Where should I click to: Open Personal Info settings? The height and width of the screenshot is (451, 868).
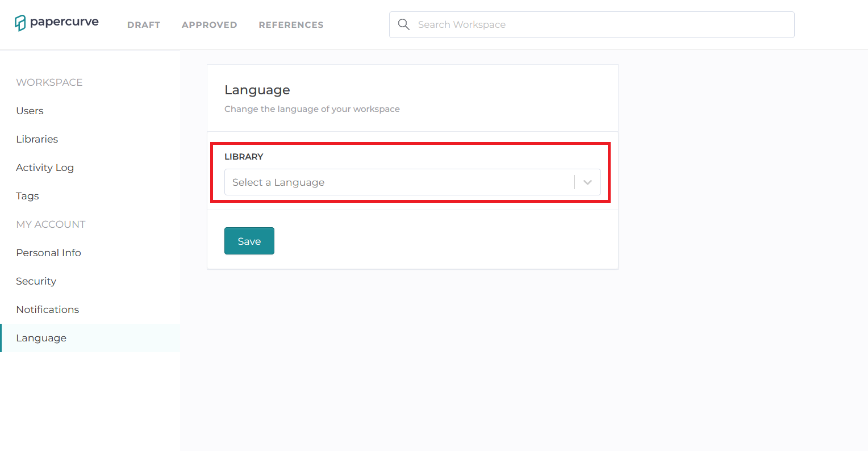point(48,252)
